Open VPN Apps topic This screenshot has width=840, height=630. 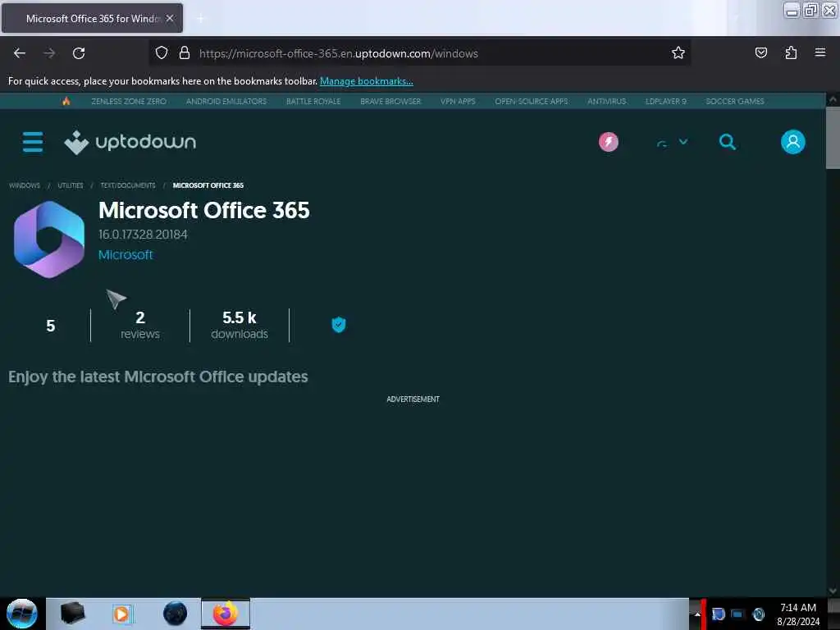click(x=458, y=101)
